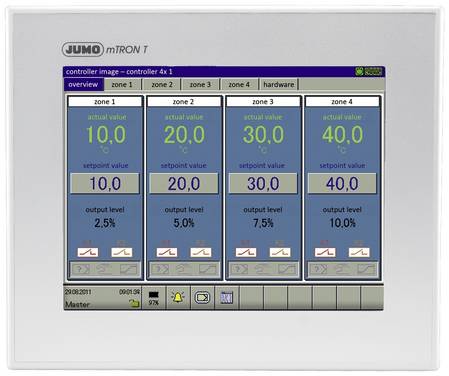449x376 pixels.
Task: Click the green actual value 20,0
Action: click(184, 135)
